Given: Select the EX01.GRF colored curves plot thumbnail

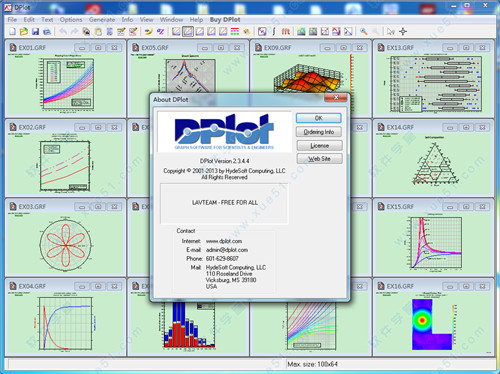Looking at the screenshot, I should (68, 84).
